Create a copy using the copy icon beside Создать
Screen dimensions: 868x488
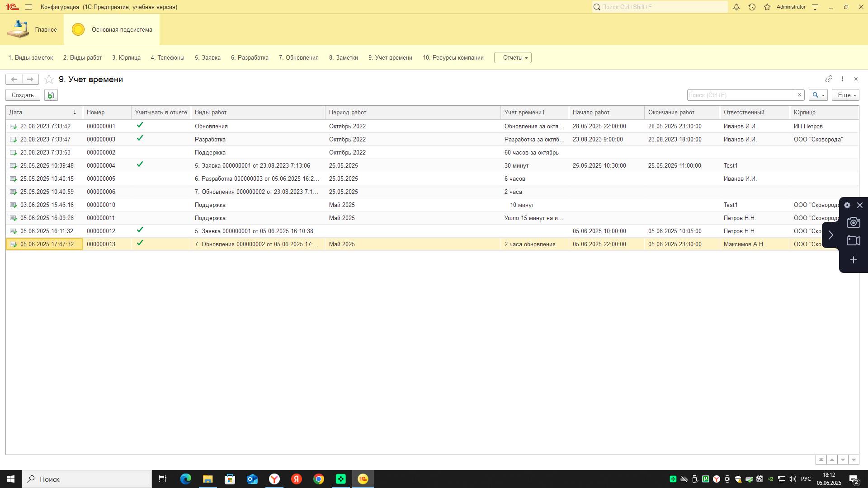51,95
